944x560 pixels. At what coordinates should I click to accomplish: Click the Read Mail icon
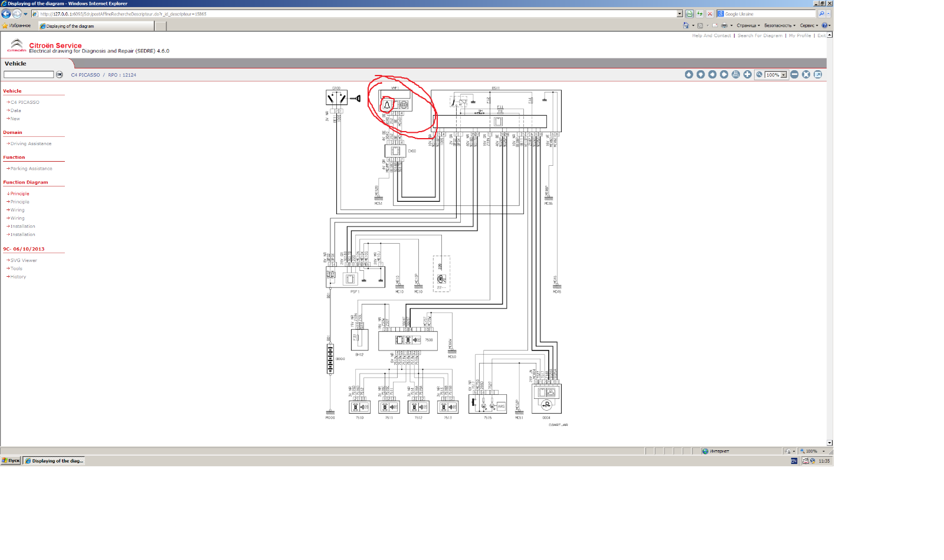(x=715, y=25)
